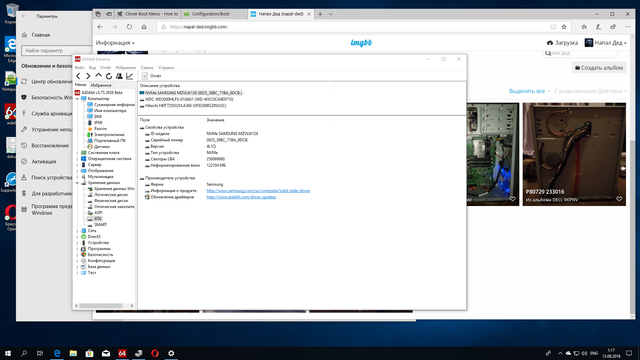Add page to favorites with star icon
This screenshot has width=640, height=360.
564,27
